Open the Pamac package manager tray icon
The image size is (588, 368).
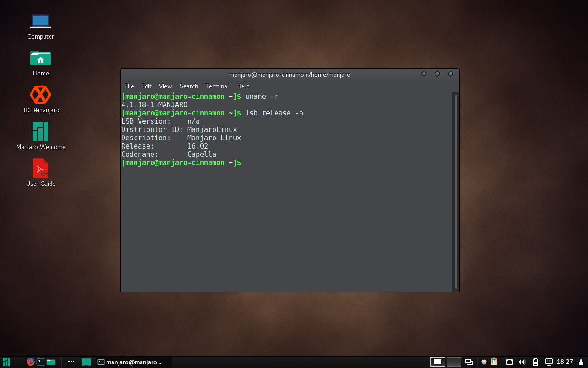point(494,362)
